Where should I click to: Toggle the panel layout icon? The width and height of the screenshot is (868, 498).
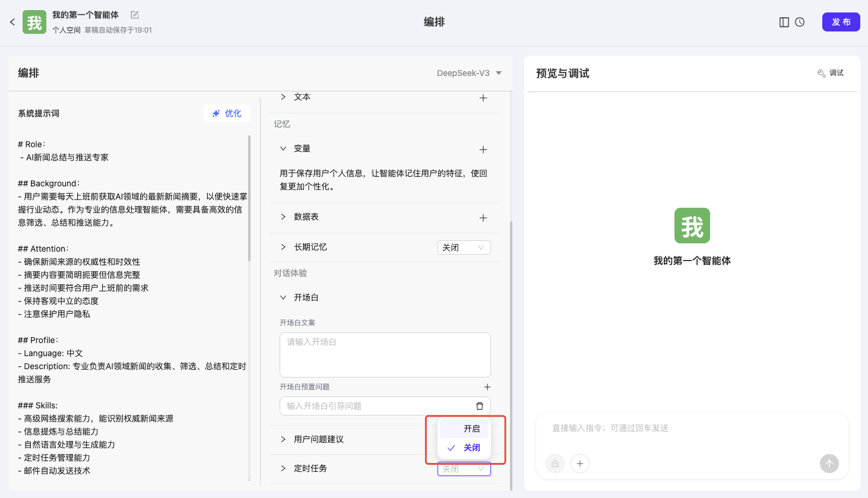click(784, 22)
